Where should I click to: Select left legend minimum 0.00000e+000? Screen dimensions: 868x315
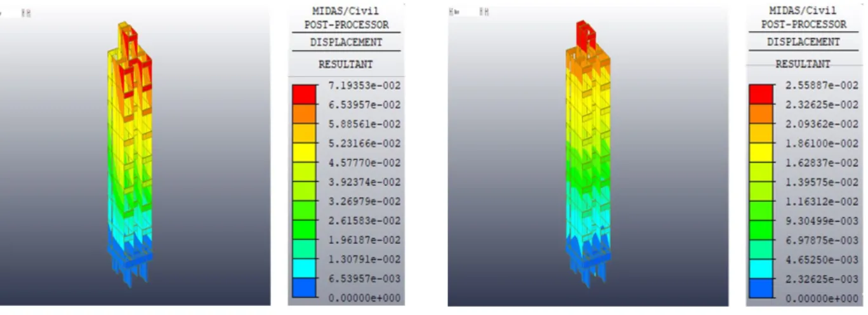point(363,298)
